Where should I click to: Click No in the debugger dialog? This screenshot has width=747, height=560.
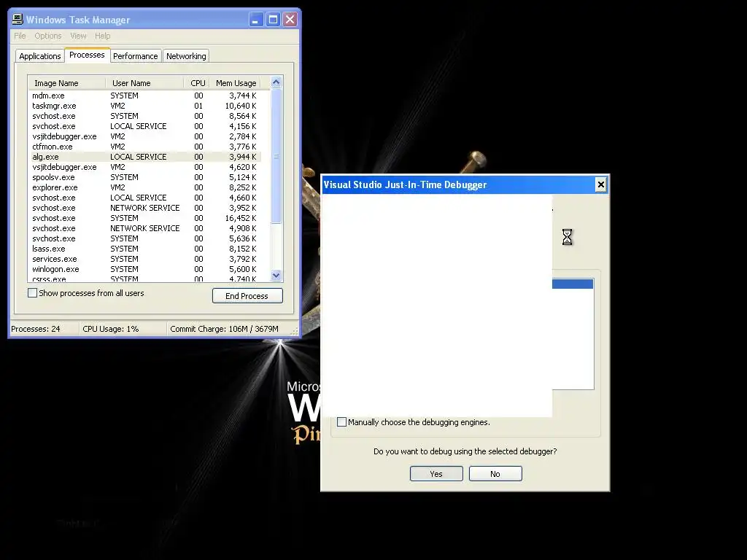pyautogui.click(x=495, y=474)
